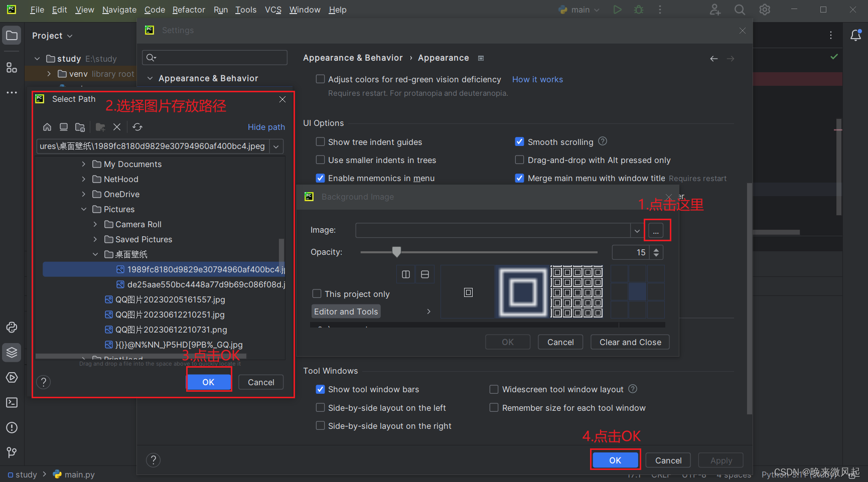The width and height of the screenshot is (868, 482).
Task: Enable Side-by-side layout on the left
Action: coord(320,407)
